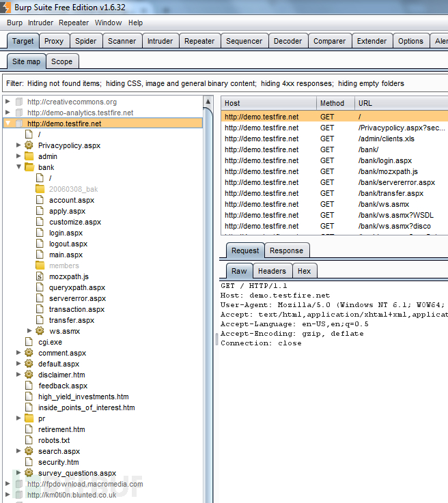
Task: Click the gear icon beside search.aspx
Action: pyautogui.click(x=29, y=450)
